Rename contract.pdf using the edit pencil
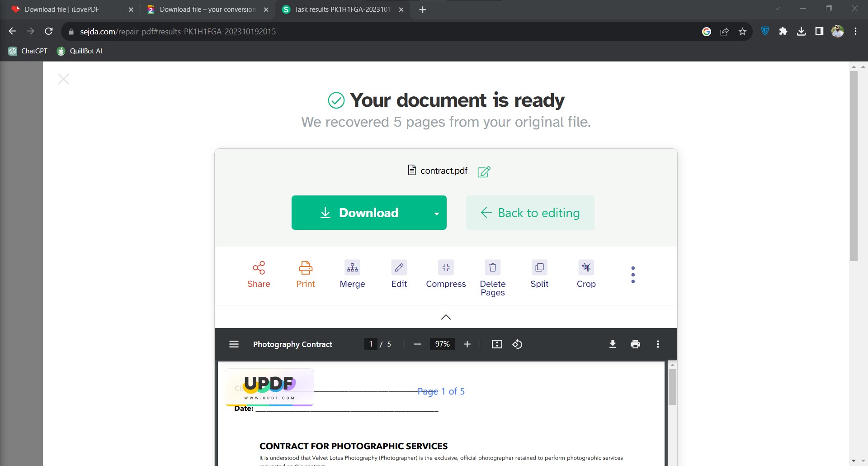This screenshot has width=868, height=466. (484, 171)
